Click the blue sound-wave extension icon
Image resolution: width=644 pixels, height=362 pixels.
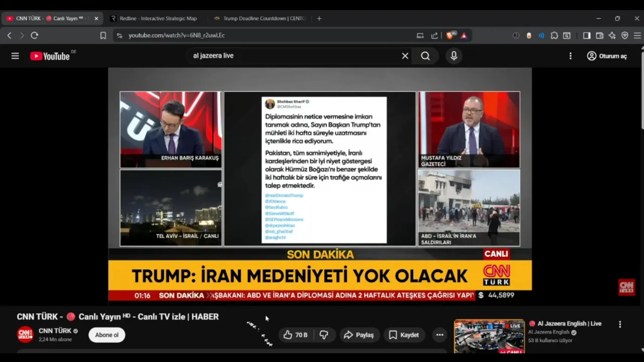[541, 35]
